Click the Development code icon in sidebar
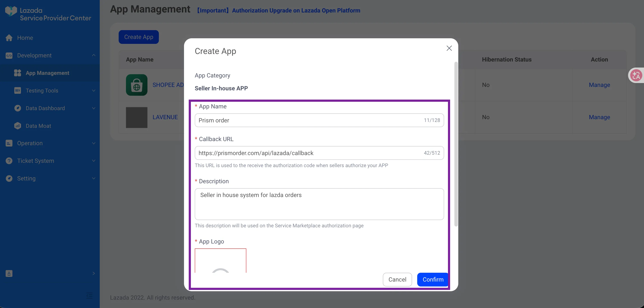 [9, 55]
